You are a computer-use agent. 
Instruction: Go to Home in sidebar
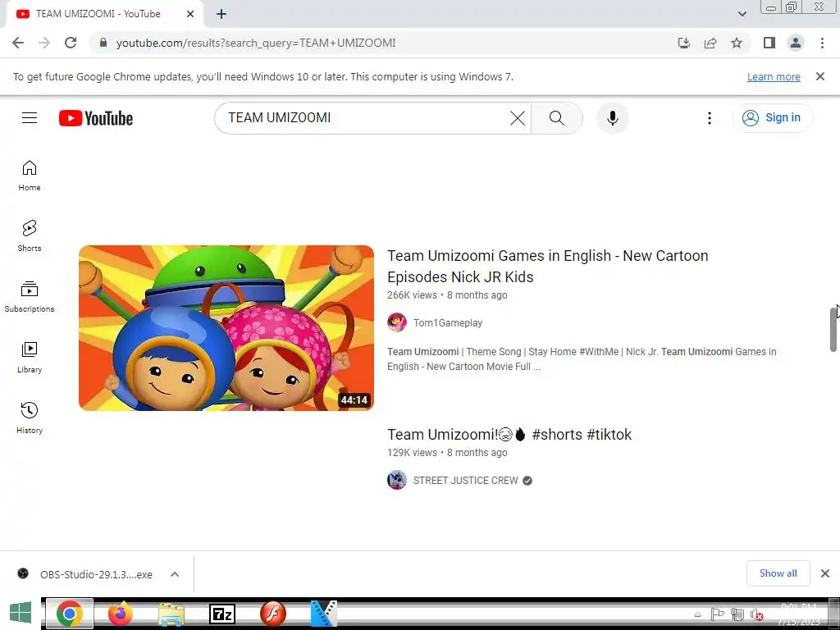tap(30, 176)
